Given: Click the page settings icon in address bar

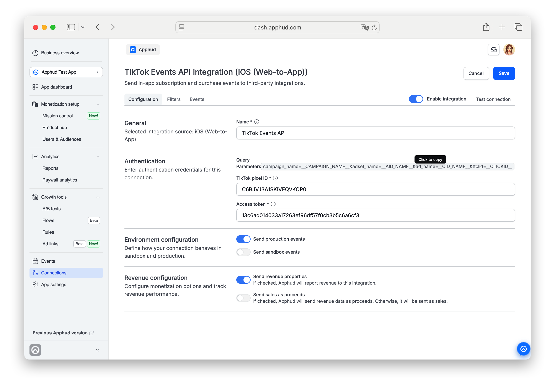Looking at the screenshot, I should 181,27.
